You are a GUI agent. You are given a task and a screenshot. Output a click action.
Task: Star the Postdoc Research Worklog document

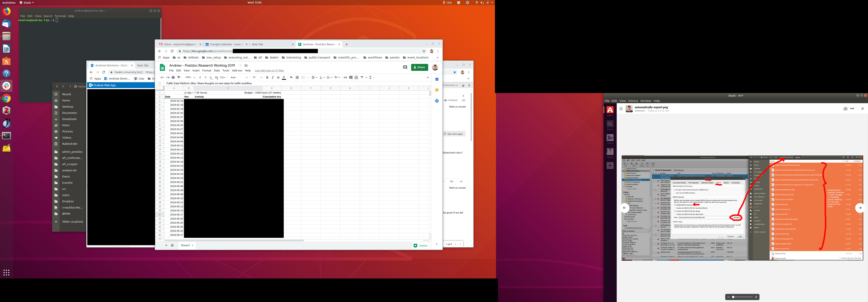point(241,66)
